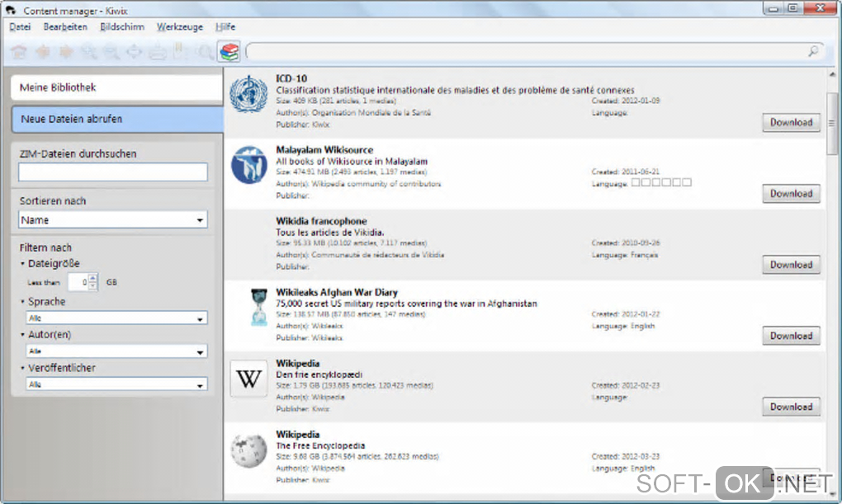Open the Datei menu
The height and width of the screenshot is (504, 842).
pos(20,27)
